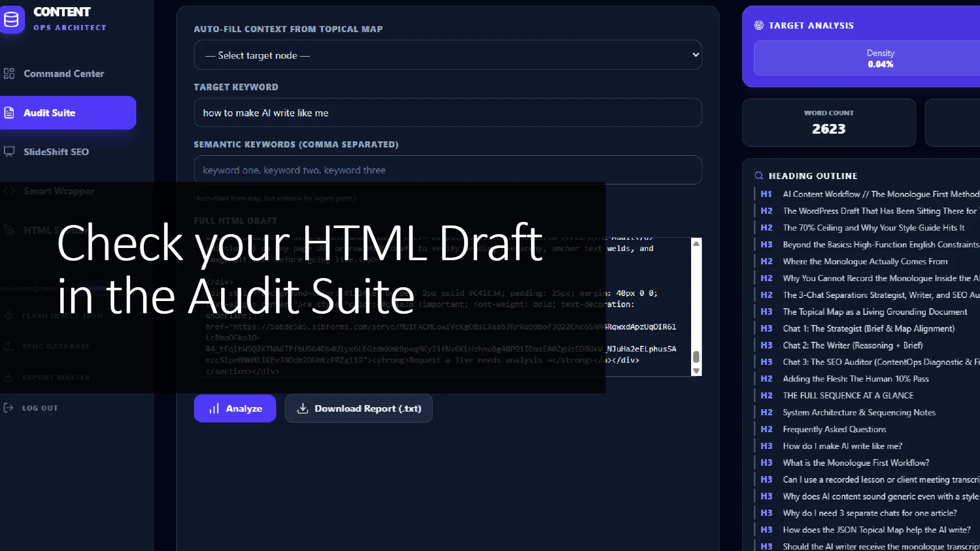
Task: Click the Log Out arrow icon
Action: pos(8,408)
